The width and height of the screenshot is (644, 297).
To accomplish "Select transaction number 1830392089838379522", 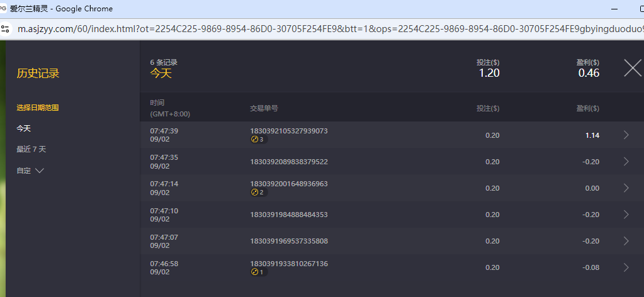I will [289, 162].
